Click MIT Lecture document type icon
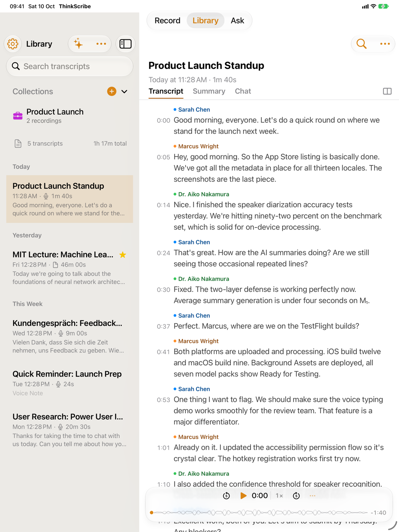 [55, 265]
